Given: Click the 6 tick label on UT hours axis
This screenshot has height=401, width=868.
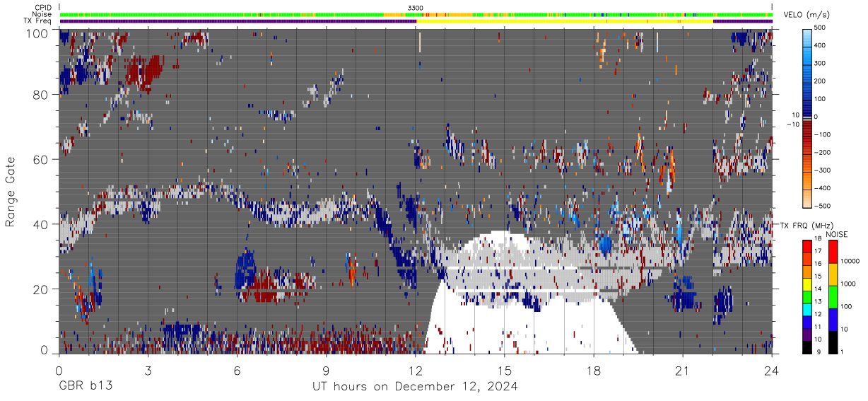Looking at the screenshot, I should coord(237,370).
